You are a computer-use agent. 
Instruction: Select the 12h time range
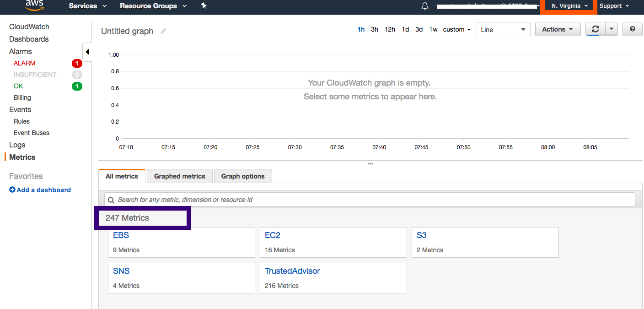[390, 29]
